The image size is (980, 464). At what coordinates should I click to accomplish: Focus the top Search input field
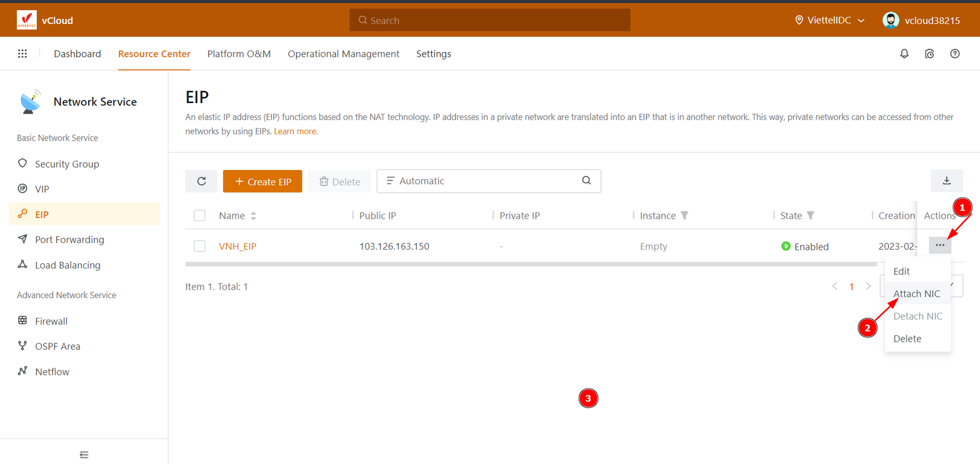(x=489, y=20)
